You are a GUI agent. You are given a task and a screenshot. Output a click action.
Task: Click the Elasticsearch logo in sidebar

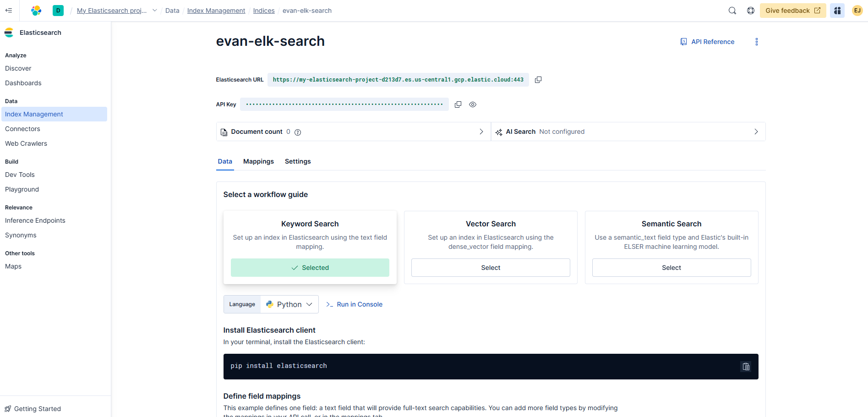coord(9,33)
